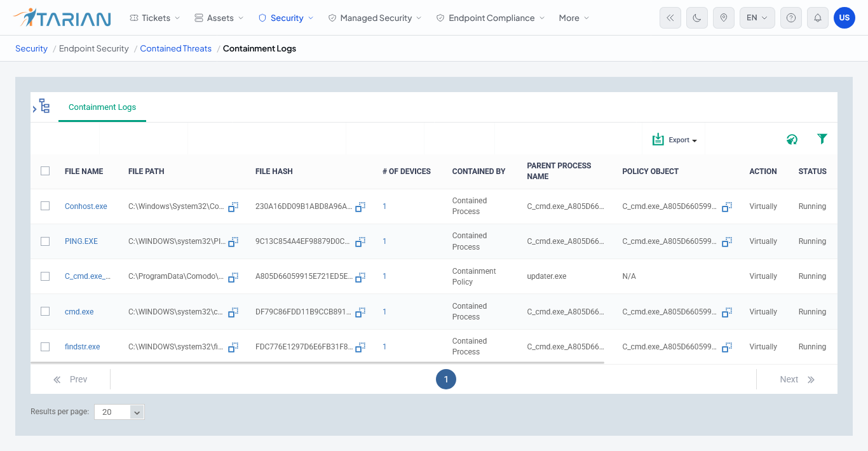Screen dimensions: 868x451
Task: Click the table's horizontal scrollbar
Action: click(317, 363)
